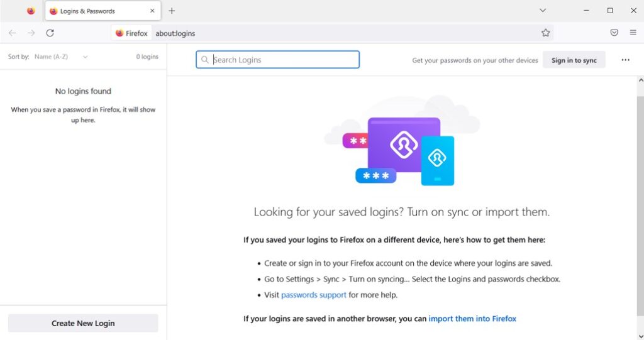Screen dimensions: 644x340
Task: Open the passwords support link
Action: [313, 295]
